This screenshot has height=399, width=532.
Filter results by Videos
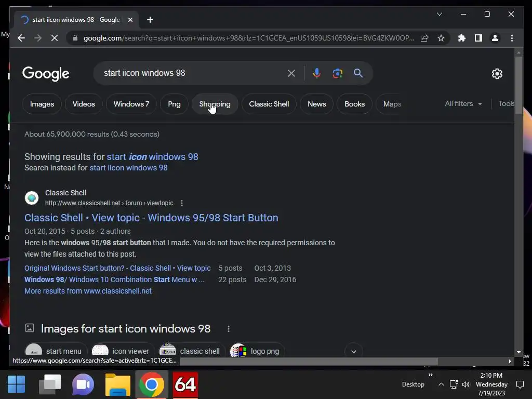(84, 104)
